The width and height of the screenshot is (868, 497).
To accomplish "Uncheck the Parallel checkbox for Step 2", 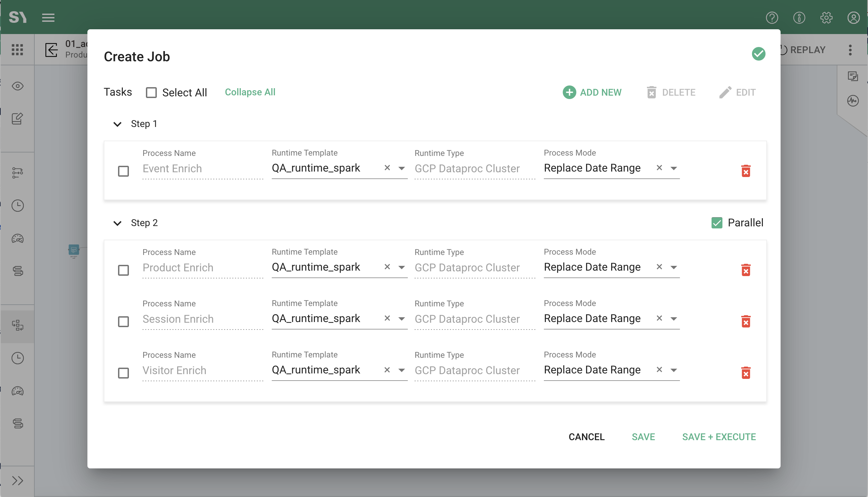I will point(717,223).
